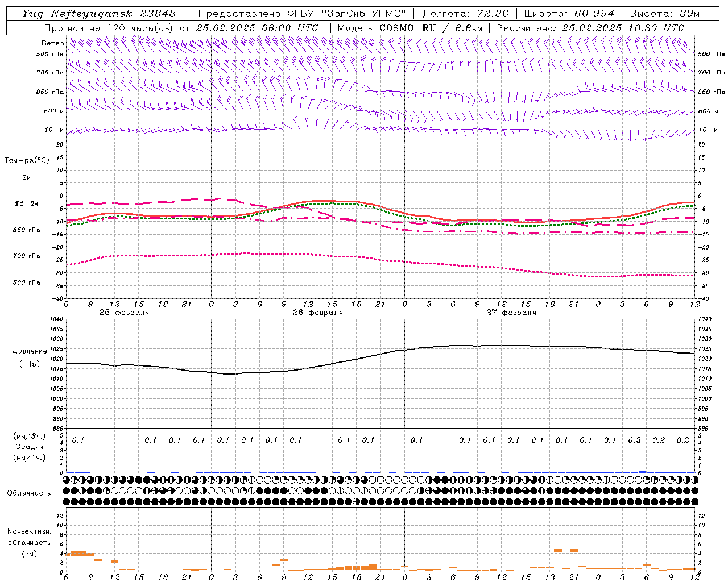Click the '(км)' unit of convective cloudiness
The image size is (728, 582).
pos(30,553)
